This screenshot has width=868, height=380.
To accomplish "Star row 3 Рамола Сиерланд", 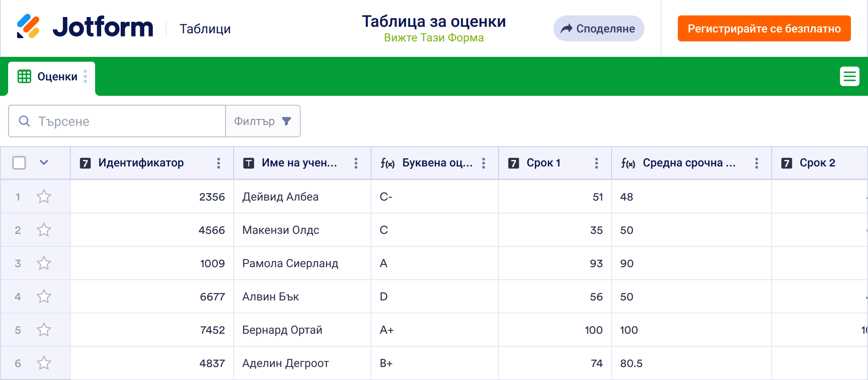I will coord(44,263).
